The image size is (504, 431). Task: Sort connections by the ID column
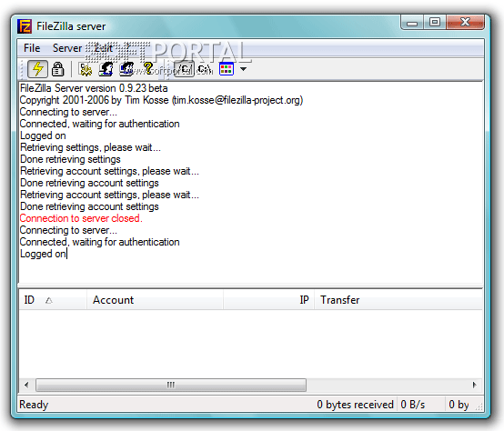(53, 300)
